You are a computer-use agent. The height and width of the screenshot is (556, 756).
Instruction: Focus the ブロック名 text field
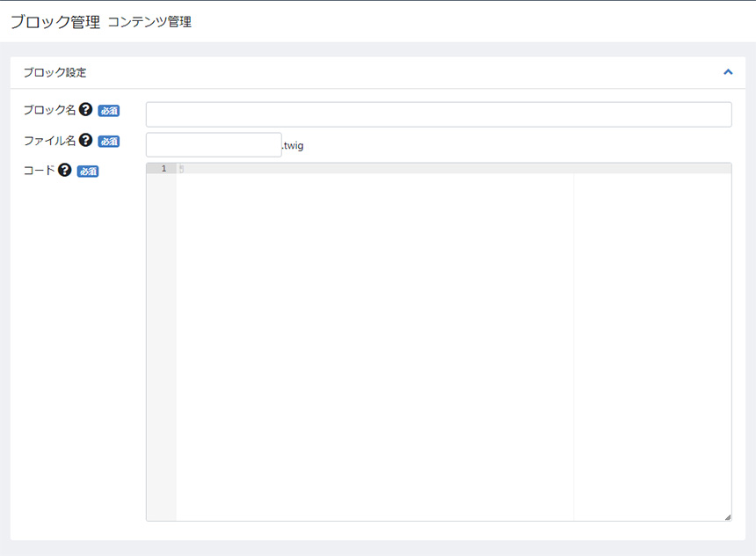click(438, 114)
